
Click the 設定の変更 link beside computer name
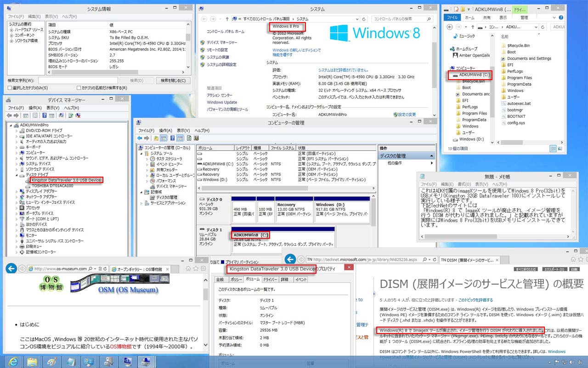(x=407, y=114)
